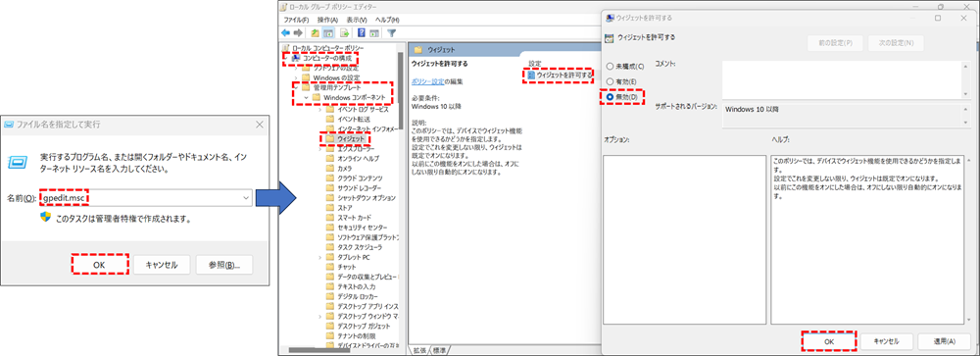
Task: Click the folder icon beside デジタル ロッカー
Action: pos(330,296)
